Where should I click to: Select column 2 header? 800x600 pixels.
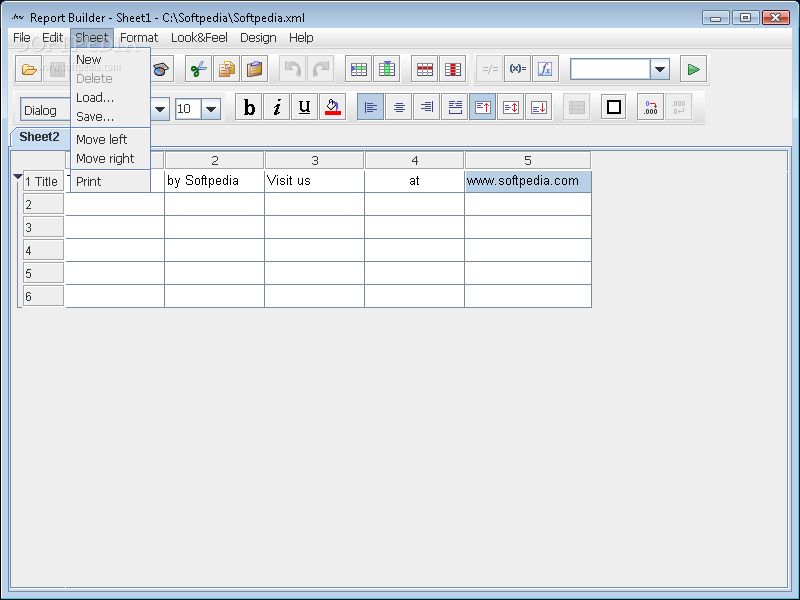(x=214, y=161)
